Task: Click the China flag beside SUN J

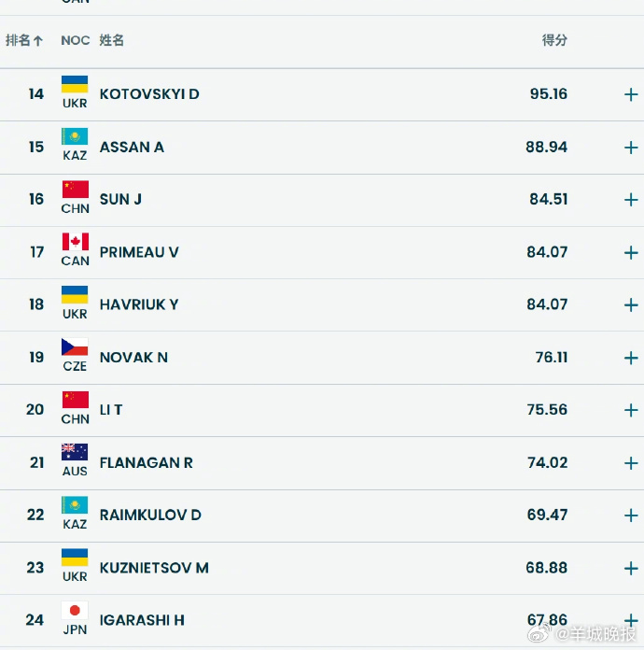Action: [75, 190]
